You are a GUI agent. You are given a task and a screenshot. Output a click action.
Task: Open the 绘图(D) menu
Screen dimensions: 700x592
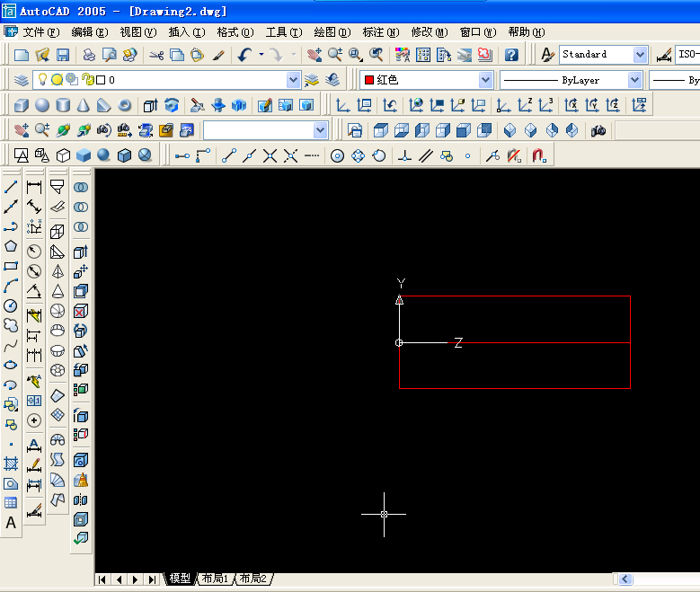point(332,32)
